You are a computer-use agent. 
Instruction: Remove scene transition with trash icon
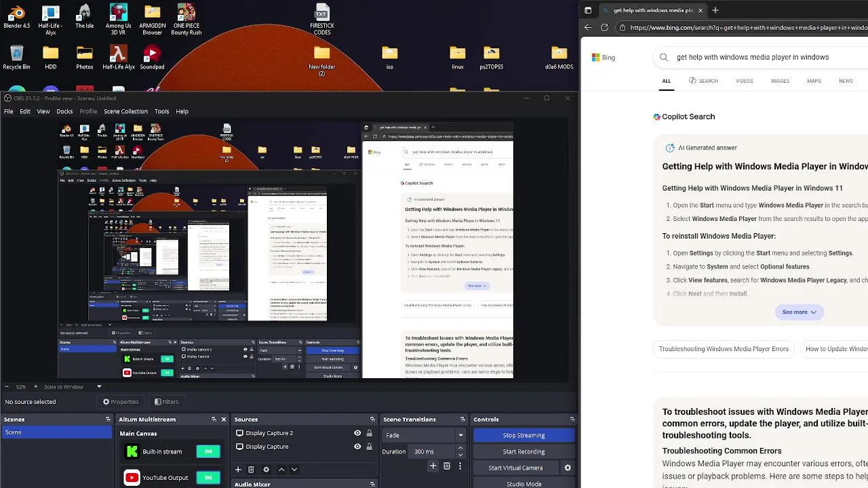[446, 466]
